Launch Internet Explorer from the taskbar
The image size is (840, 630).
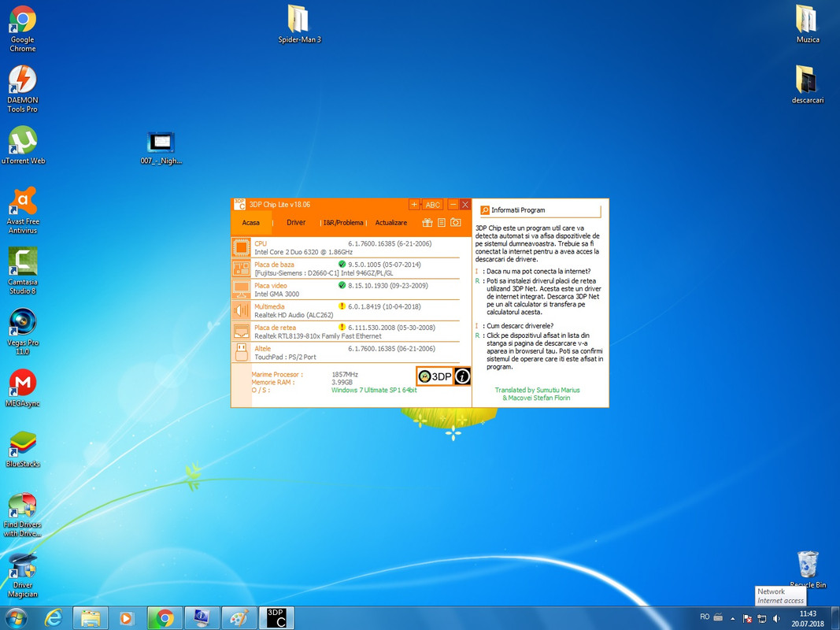(x=53, y=618)
